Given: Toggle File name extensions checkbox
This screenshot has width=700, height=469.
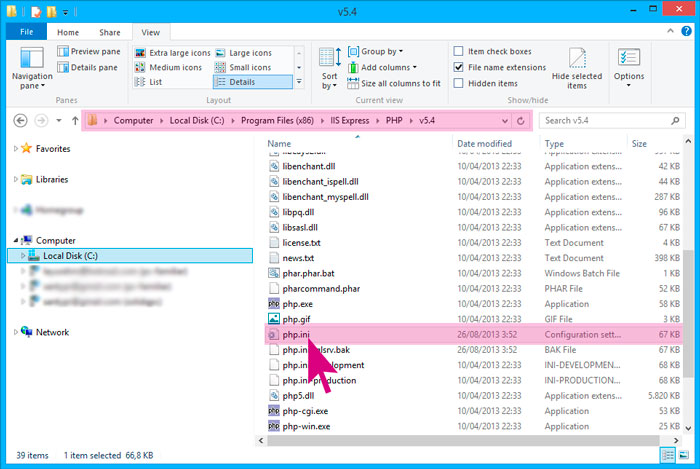Looking at the screenshot, I should click(x=459, y=67).
